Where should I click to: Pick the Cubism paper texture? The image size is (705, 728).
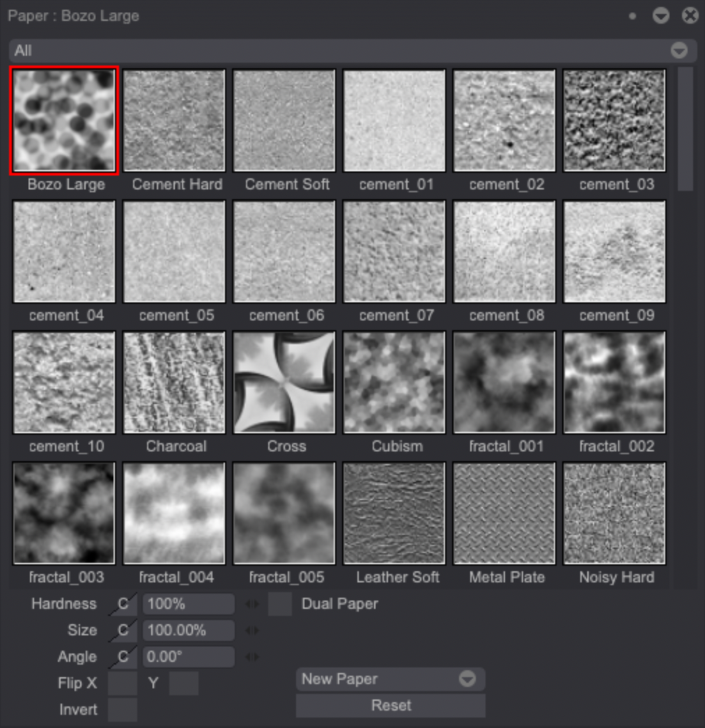coord(394,382)
